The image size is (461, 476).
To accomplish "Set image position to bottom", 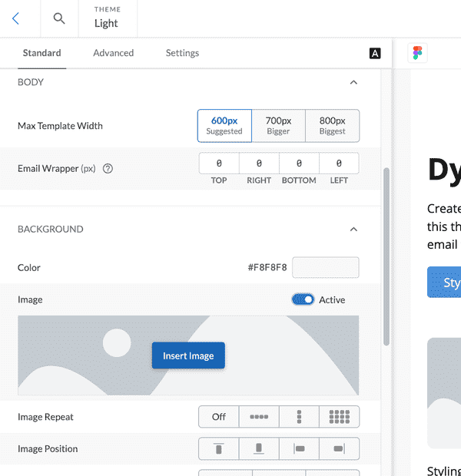I will [259, 448].
